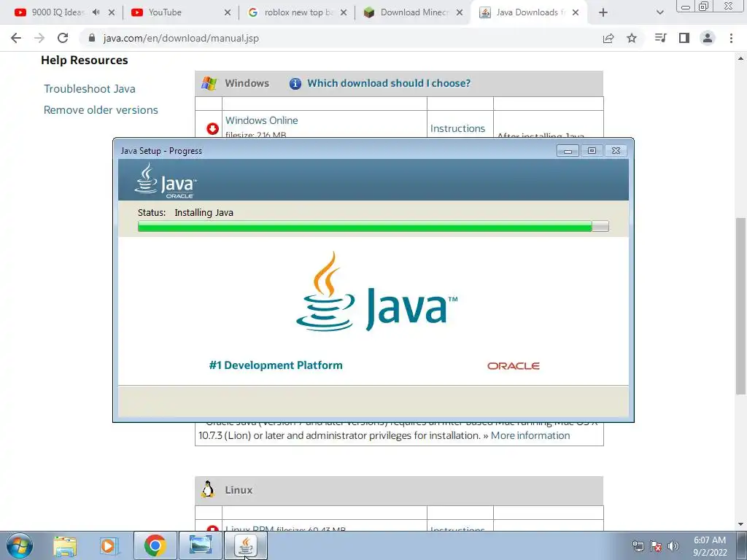Go back using the browser back arrow

pos(16,38)
